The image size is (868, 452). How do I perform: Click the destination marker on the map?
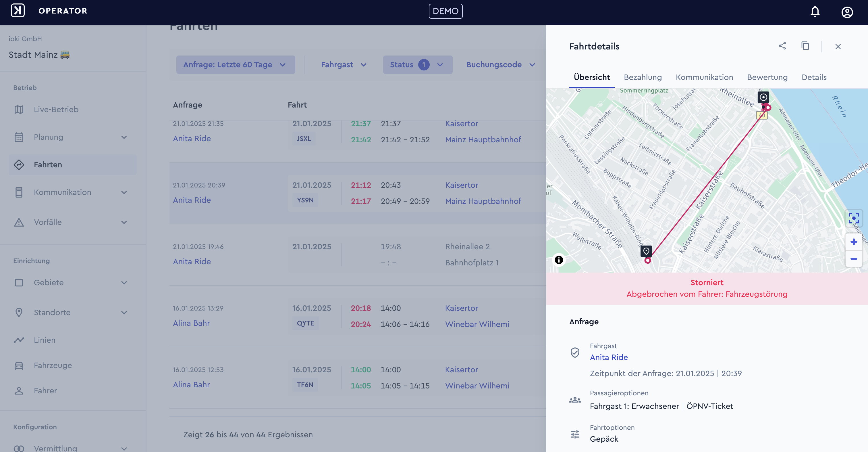(646, 251)
